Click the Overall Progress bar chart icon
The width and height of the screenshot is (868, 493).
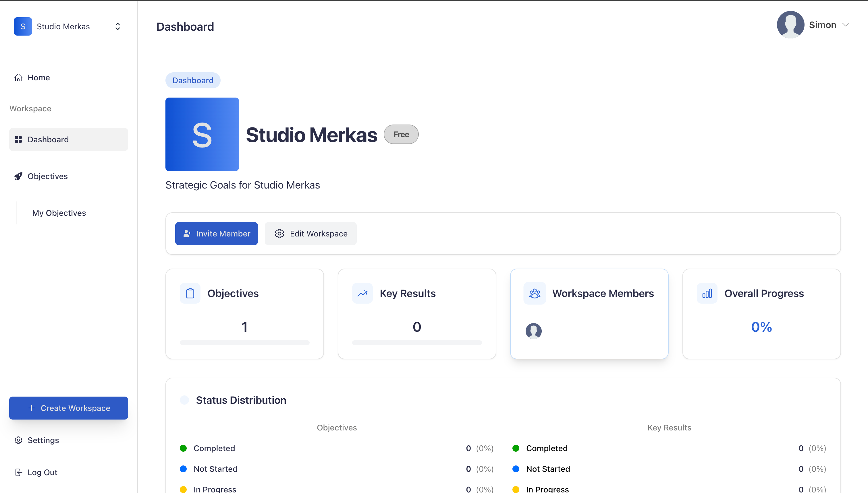pyautogui.click(x=707, y=293)
